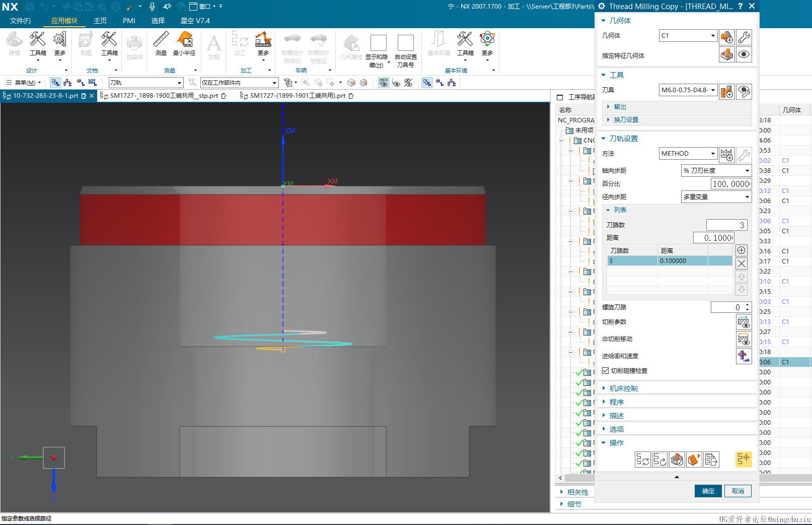
Task: Click the replay tool path icon
Action: (660, 460)
